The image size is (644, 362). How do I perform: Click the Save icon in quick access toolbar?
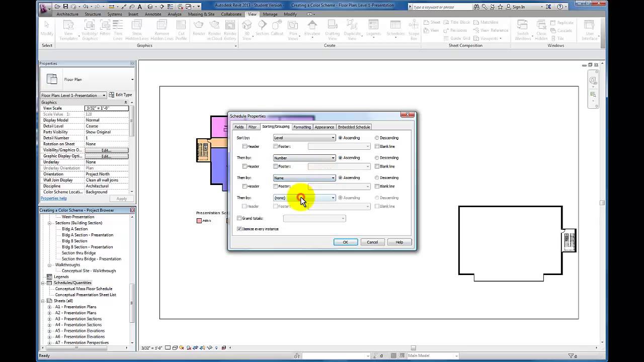click(x=65, y=7)
